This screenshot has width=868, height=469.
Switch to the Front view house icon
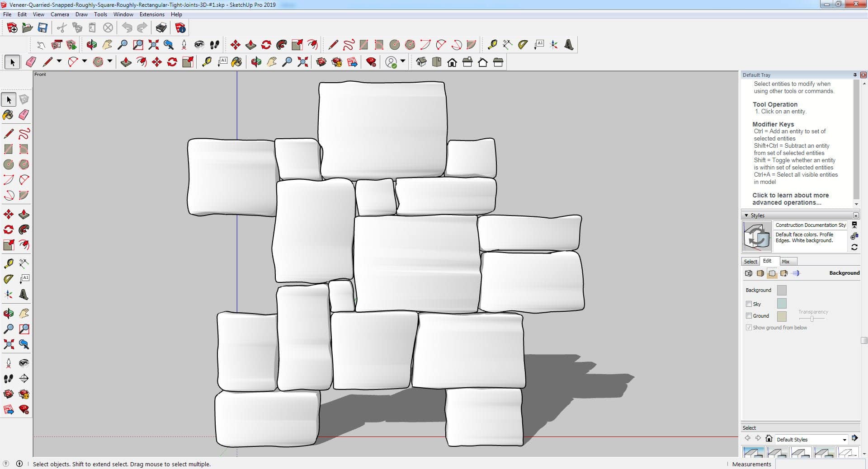(452, 62)
